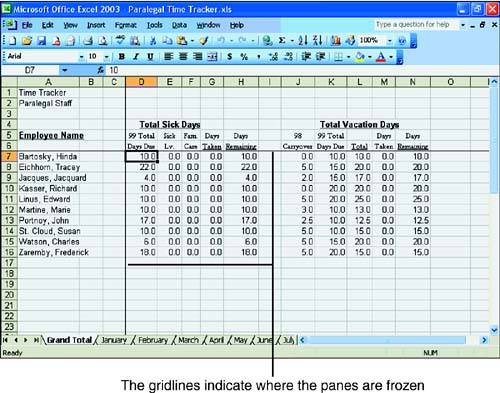Click the fx Insert Function button
The width and height of the screenshot is (500, 393).
[101, 70]
